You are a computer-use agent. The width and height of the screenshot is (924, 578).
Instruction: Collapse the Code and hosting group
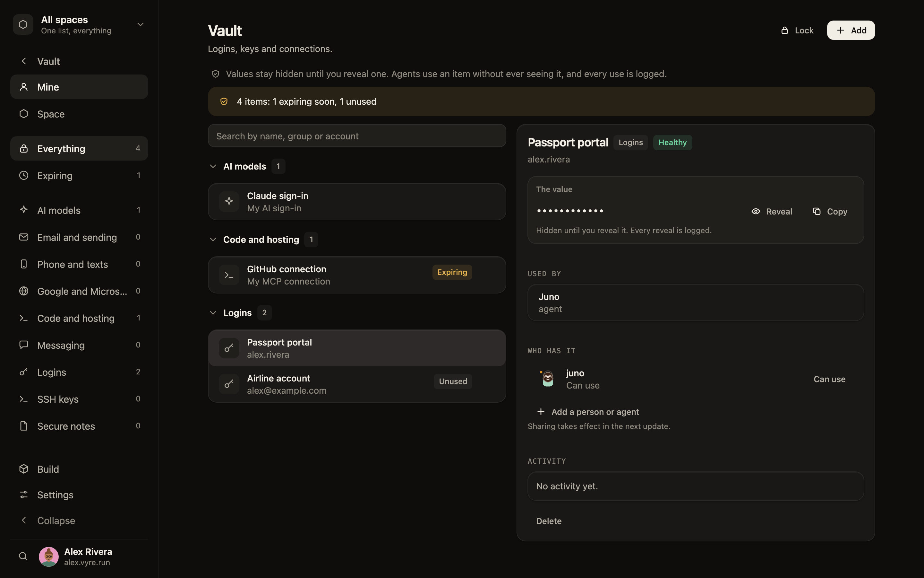(x=213, y=240)
